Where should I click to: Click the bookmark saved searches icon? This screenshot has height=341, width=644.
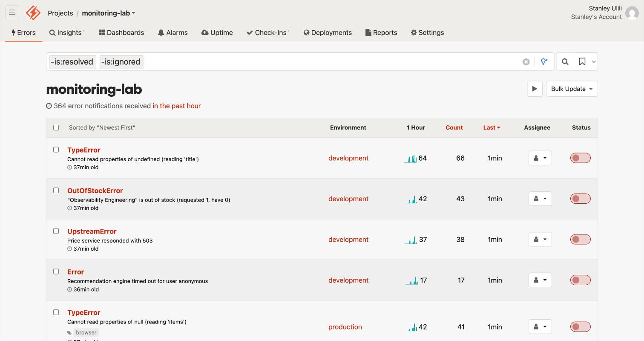582,62
